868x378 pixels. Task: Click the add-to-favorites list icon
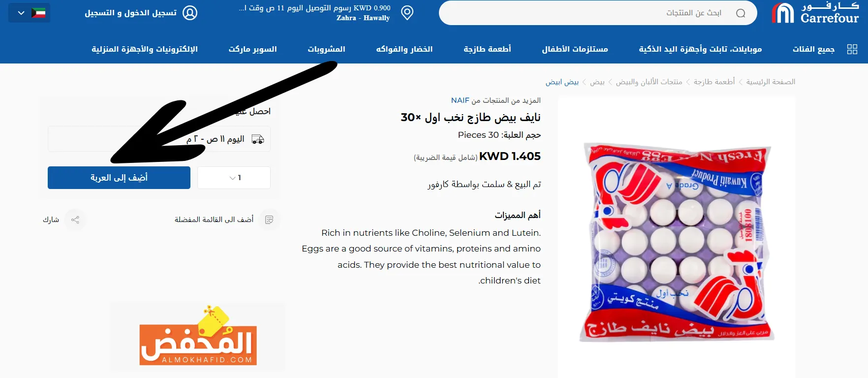[x=269, y=220]
